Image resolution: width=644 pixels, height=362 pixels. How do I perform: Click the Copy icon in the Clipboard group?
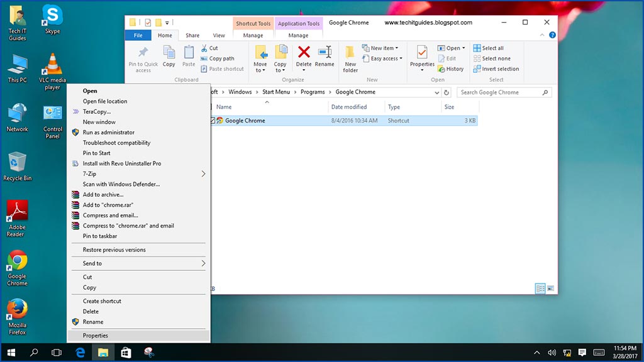pyautogui.click(x=169, y=57)
